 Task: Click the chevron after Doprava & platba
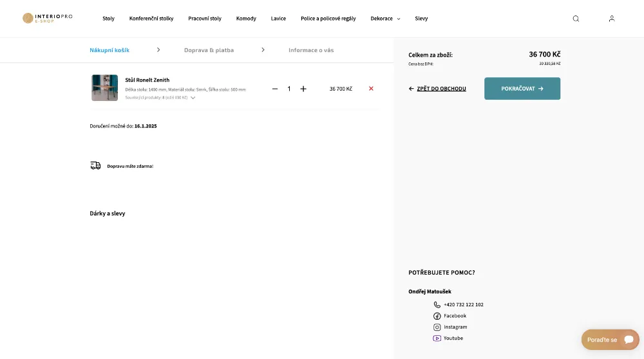click(x=263, y=50)
